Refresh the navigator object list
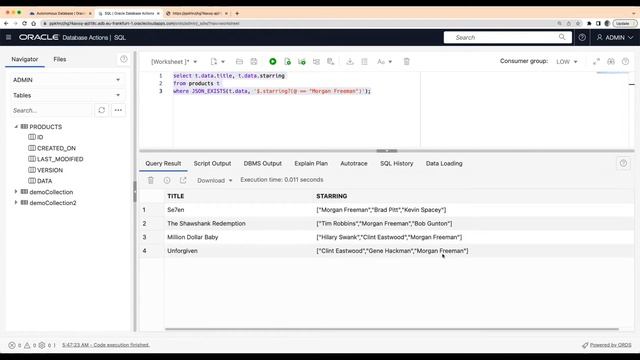640x360 pixels. [x=102, y=110]
